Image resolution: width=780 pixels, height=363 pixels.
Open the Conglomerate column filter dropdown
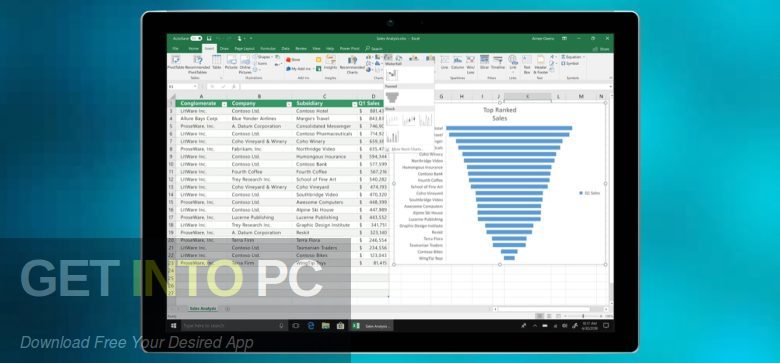coord(224,104)
